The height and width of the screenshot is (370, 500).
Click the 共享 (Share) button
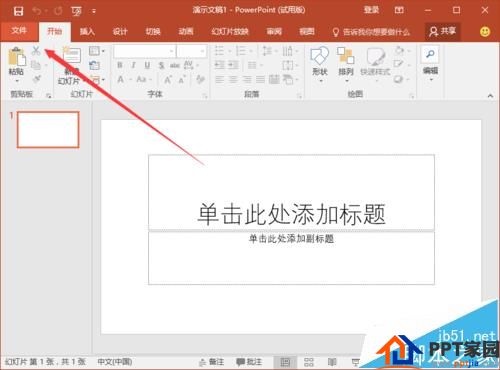point(443,31)
